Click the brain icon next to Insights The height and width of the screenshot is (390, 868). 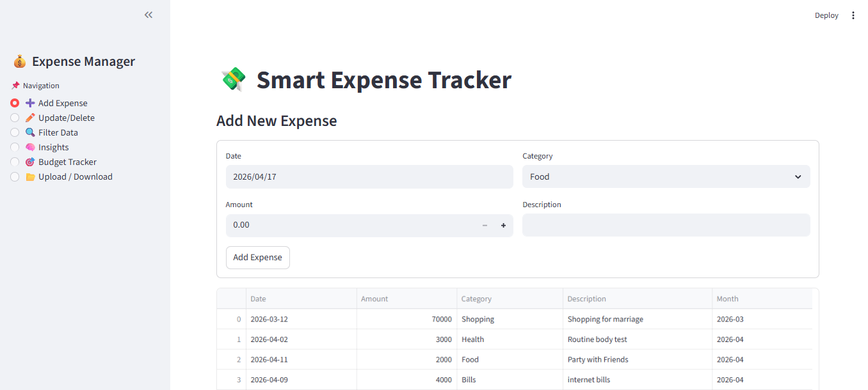coord(30,147)
